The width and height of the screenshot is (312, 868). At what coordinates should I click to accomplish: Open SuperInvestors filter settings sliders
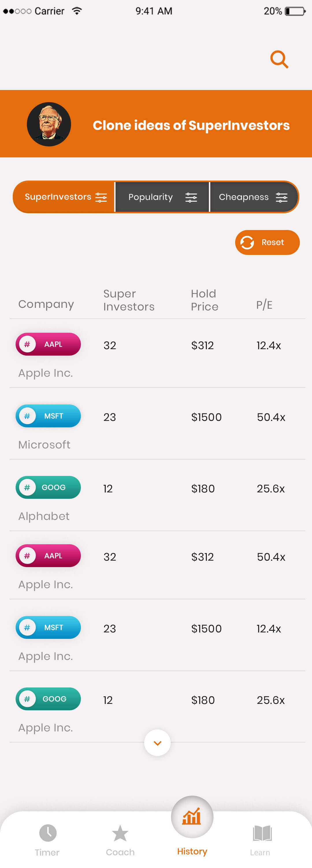pos(102,197)
